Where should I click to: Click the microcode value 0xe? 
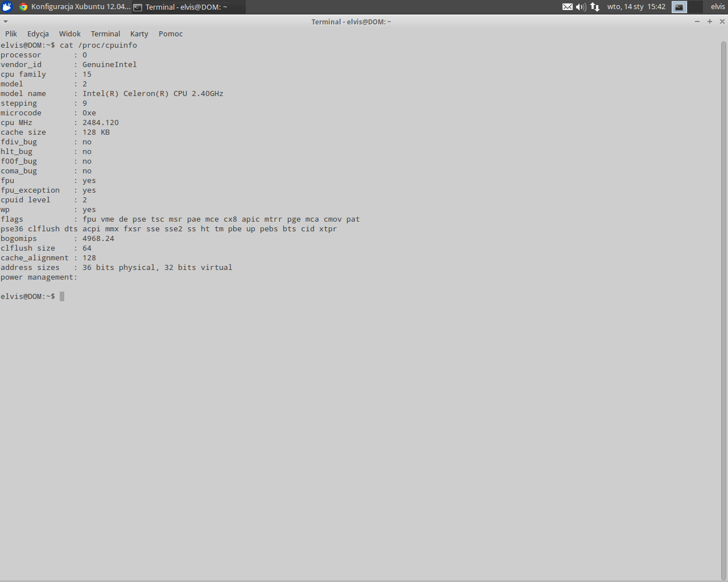tap(89, 113)
